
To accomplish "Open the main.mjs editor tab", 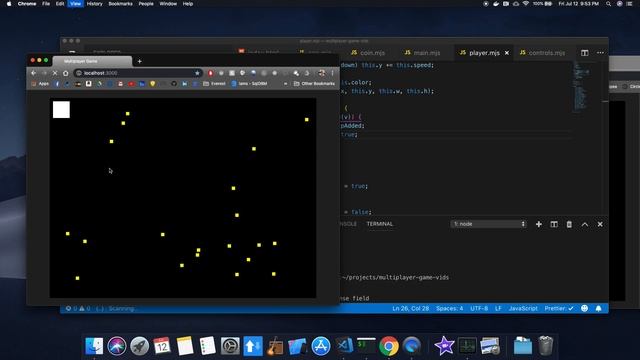I will pyautogui.click(x=422, y=53).
